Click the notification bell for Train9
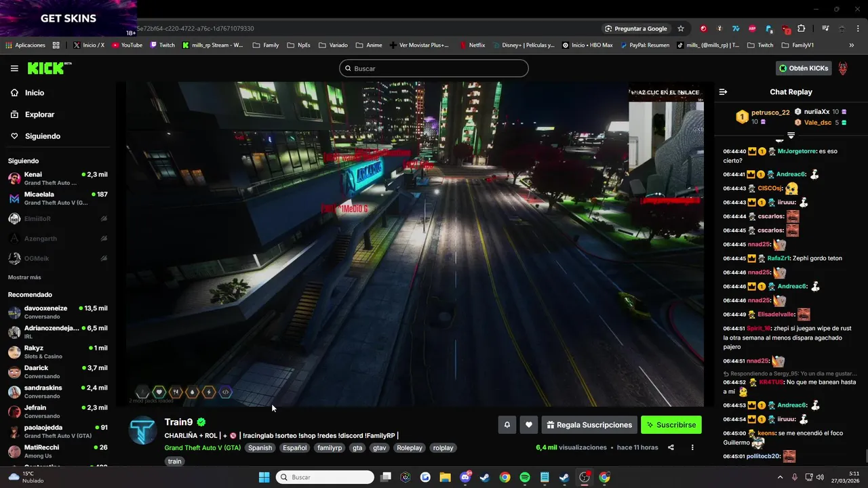 (507, 425)
